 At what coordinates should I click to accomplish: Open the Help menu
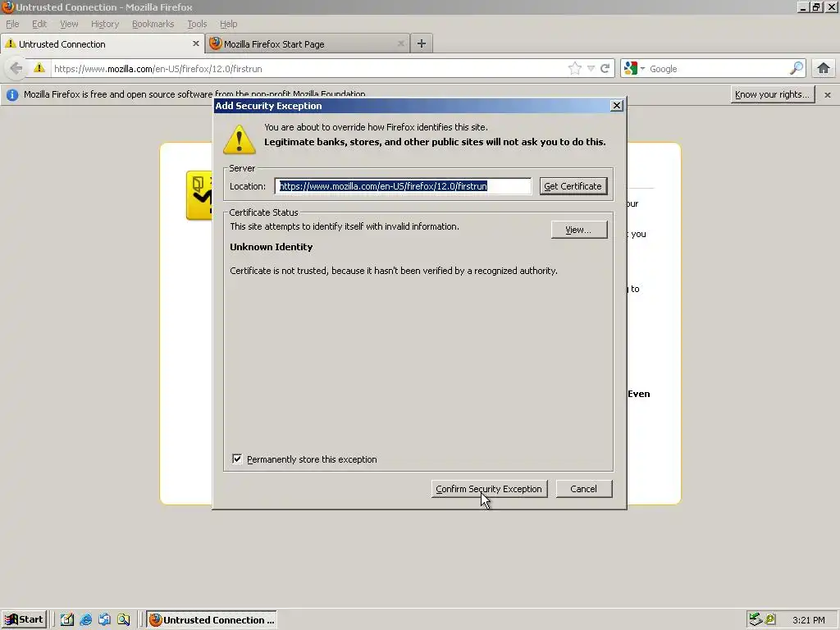tap(228, 24)
